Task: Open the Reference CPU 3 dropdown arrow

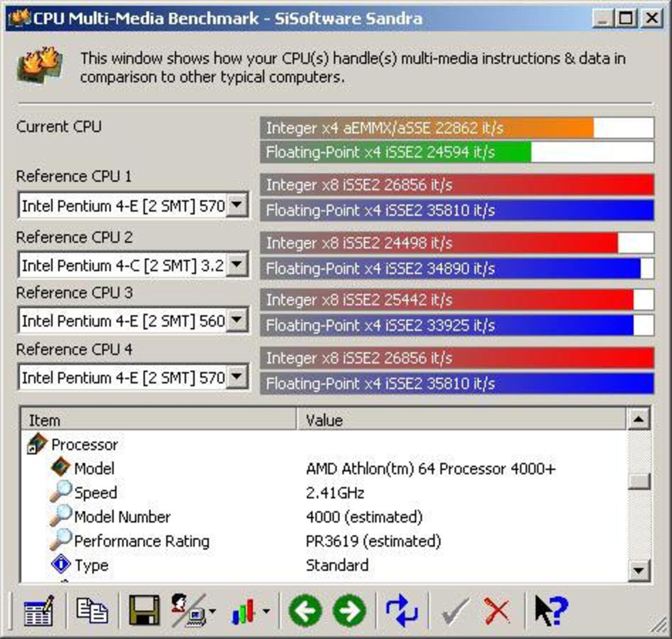Action: (237, 320)
